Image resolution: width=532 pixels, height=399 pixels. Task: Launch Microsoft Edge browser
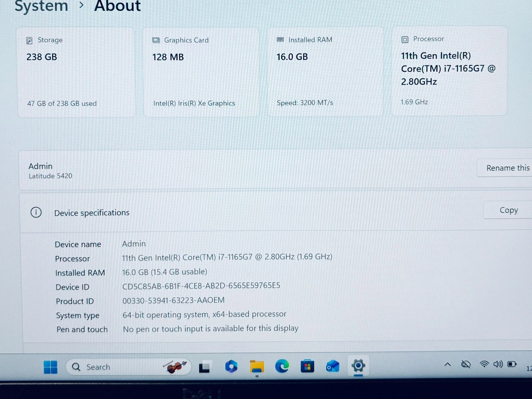282,366
